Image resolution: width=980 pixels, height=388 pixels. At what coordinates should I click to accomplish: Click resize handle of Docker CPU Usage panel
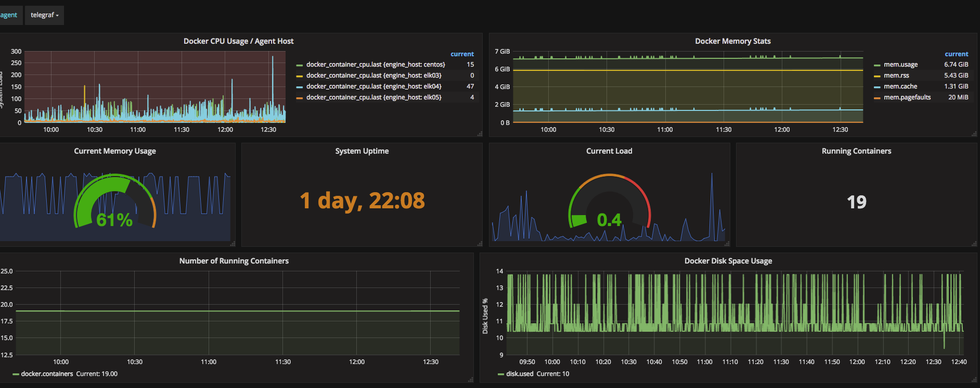click(x=480, y=134)
